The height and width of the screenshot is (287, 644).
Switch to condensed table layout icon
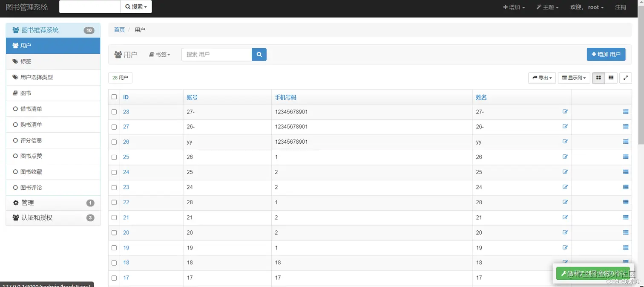[x=611, y=78]
